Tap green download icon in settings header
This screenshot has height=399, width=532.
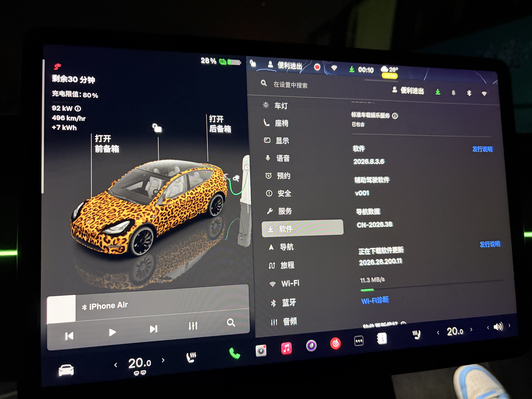pos(438,92)
